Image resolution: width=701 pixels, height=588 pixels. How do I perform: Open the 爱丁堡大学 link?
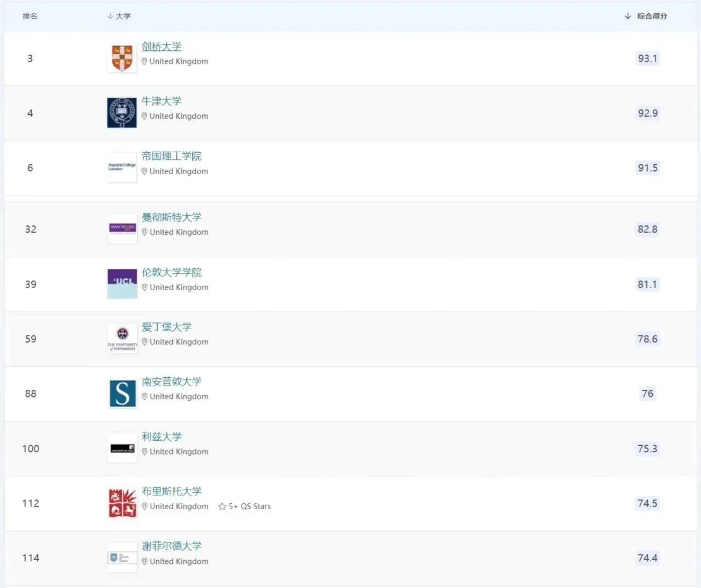(x=166, y=327)
